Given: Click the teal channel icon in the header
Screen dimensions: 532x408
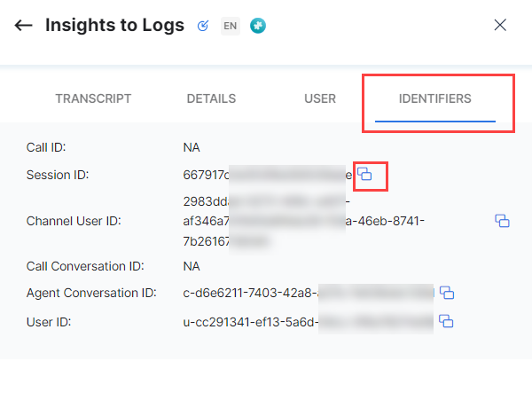Looking at the screenshot, I should tap(258, 26).
